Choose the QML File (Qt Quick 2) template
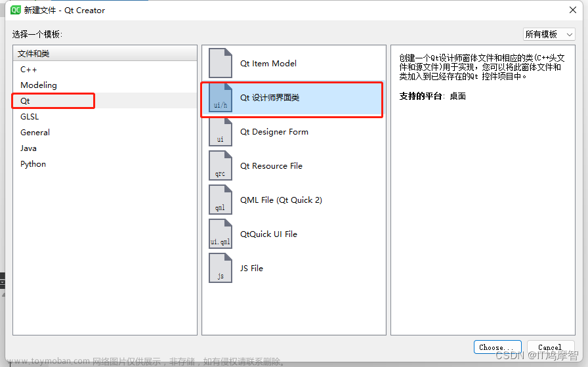This screenshot has width=588, height=367. coord(294,200)
